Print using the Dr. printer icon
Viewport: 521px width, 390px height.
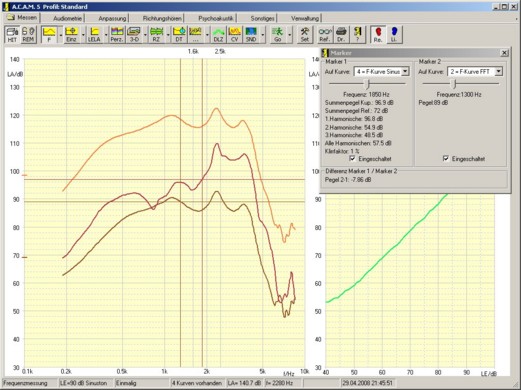point(341,35)
